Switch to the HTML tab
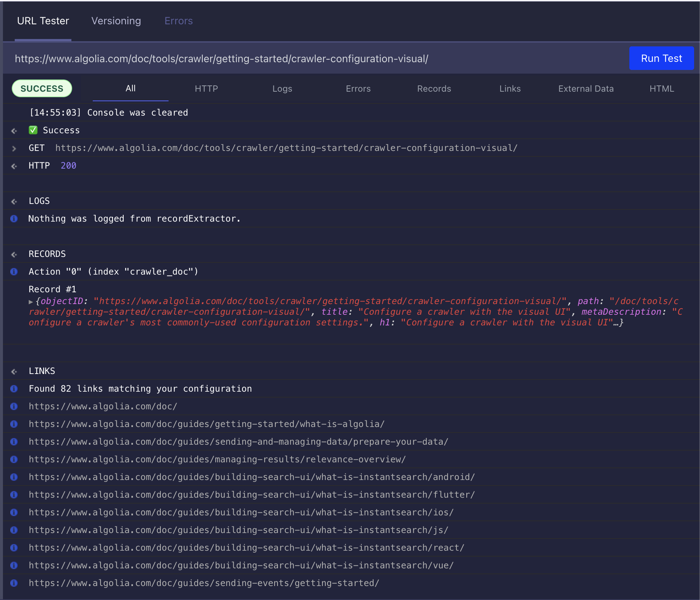700x600 pixels. [661, 88]
